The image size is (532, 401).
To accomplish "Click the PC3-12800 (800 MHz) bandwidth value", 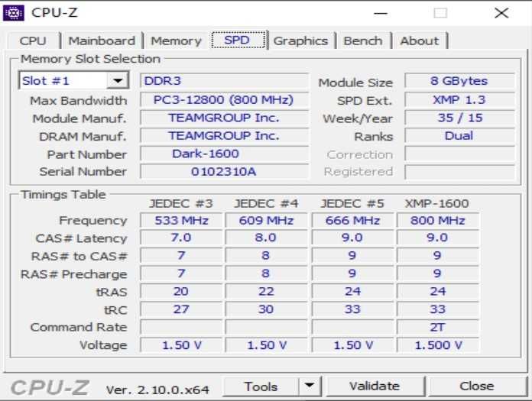I will tap(224, 99).
